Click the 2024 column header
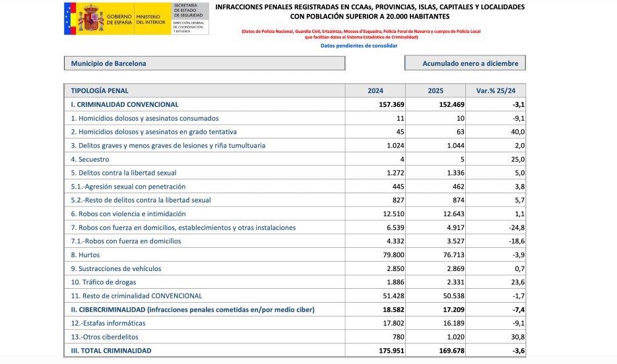This screenshot has height=364, width=617. coord(375,91)
